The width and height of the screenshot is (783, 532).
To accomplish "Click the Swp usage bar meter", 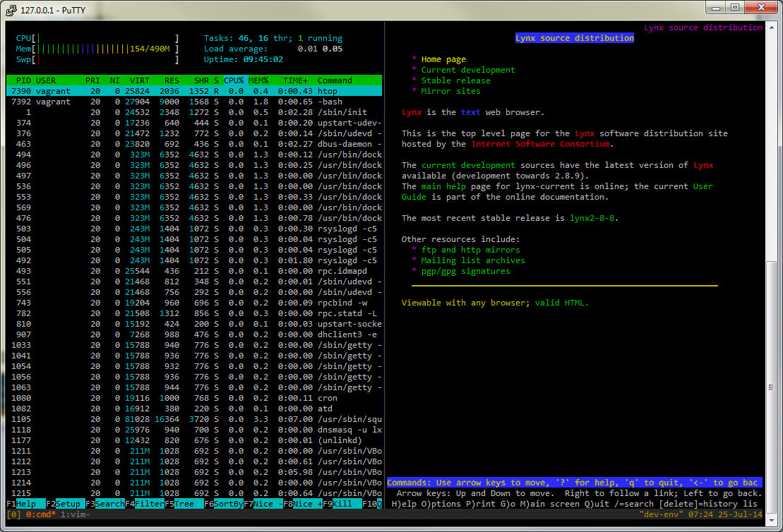I will click(97, 59).
